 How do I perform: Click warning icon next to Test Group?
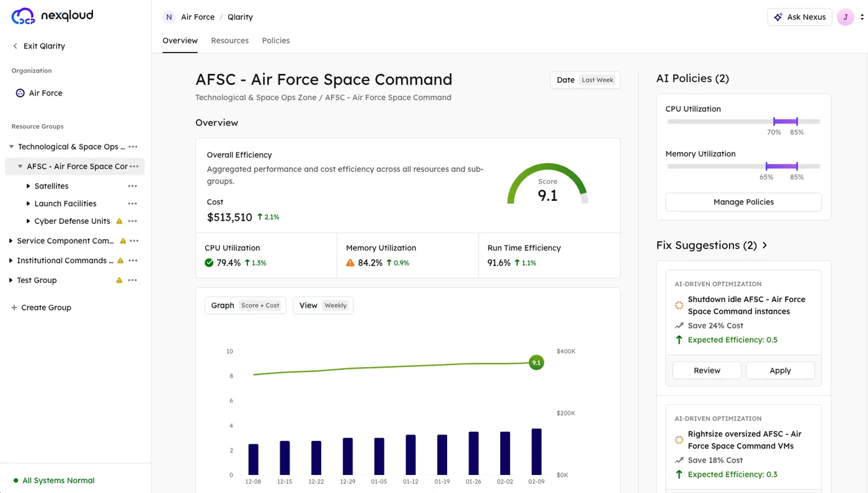120,280
